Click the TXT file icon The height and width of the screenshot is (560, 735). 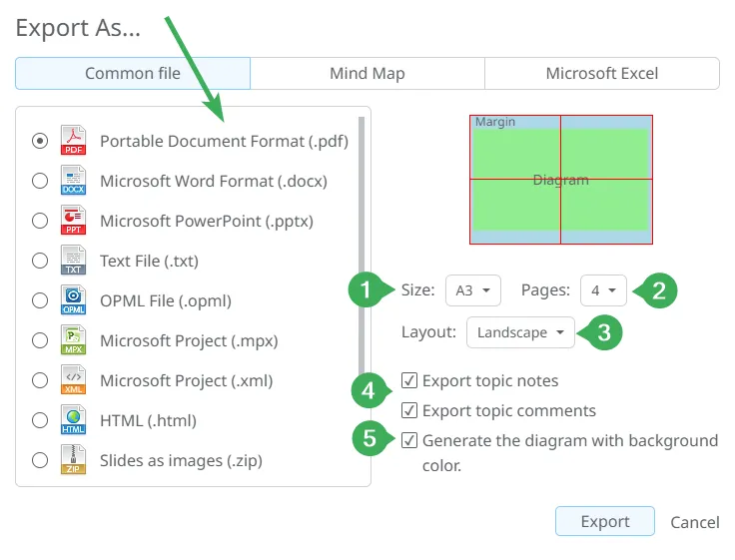tap(73, 261)
